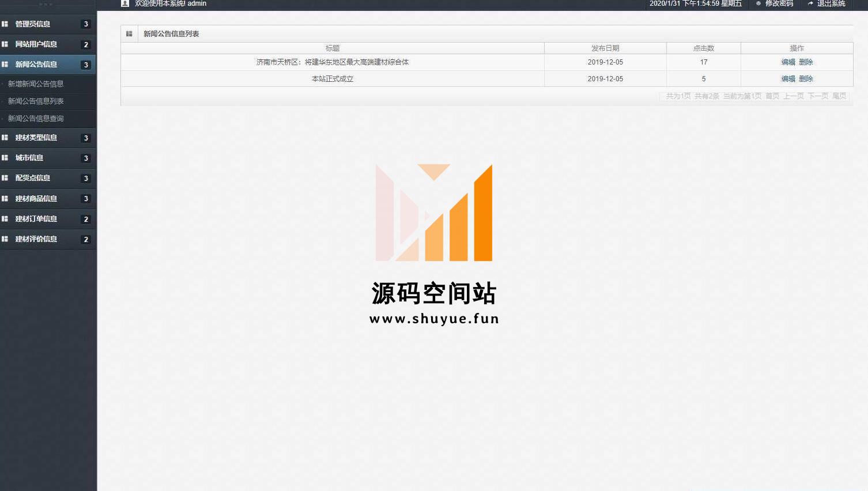
Task: Expand the 建材评价信息 sidebar section
Action: (x=48, y=239)
